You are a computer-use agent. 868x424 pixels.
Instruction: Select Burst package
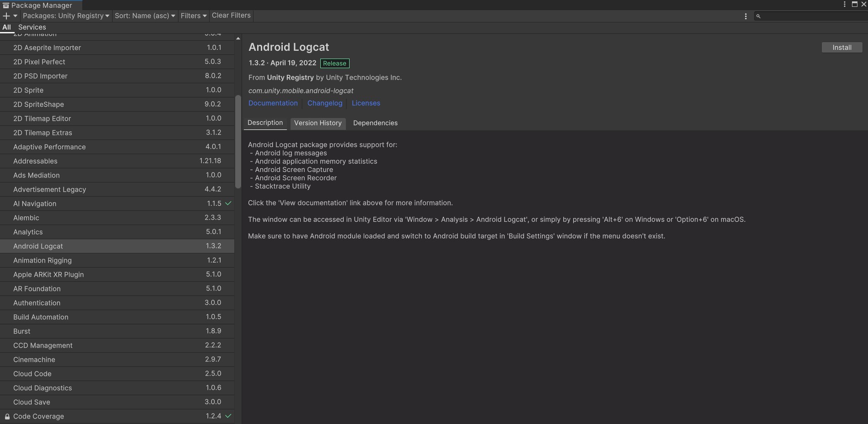[117, 331]
